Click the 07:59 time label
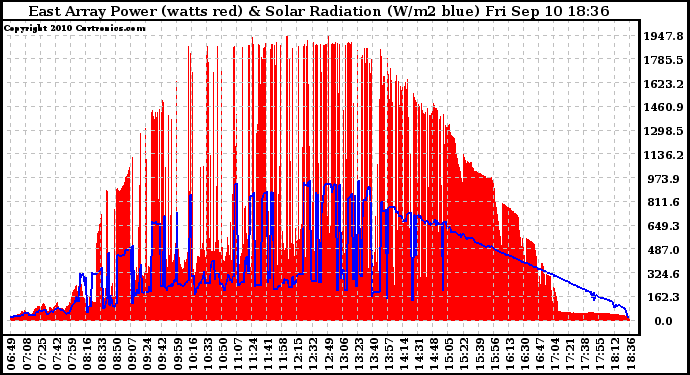 [71, 354]
